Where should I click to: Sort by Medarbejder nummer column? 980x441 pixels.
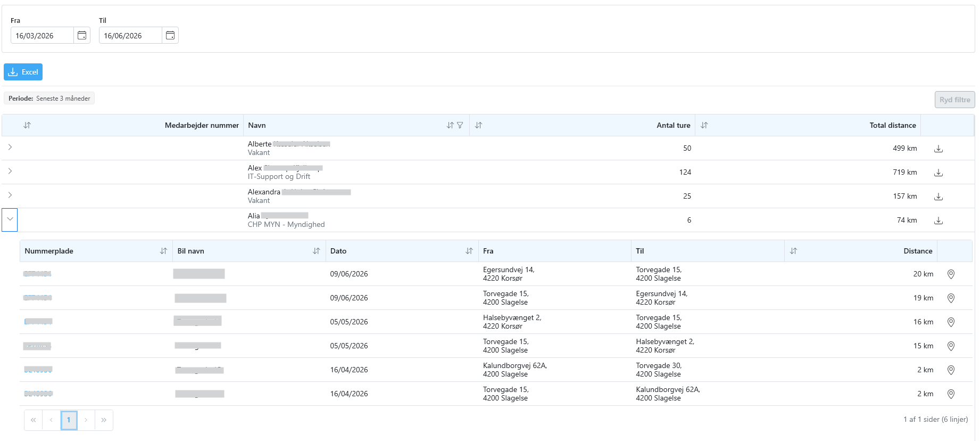[x=27, y=125]
